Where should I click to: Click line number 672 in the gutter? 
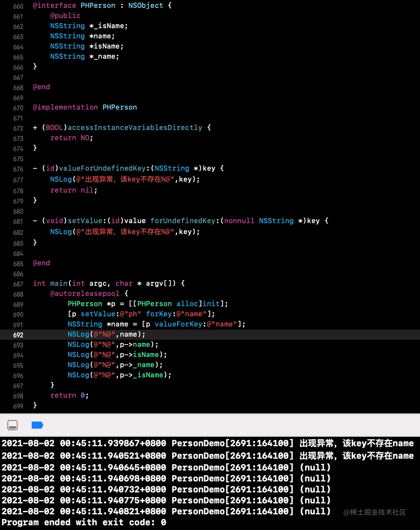(x=18, y=128)
